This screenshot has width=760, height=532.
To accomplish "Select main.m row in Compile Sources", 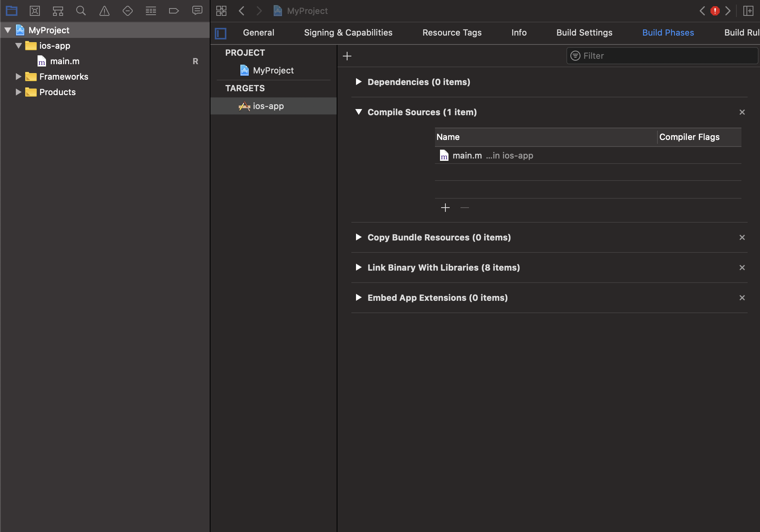I will 588,155.
